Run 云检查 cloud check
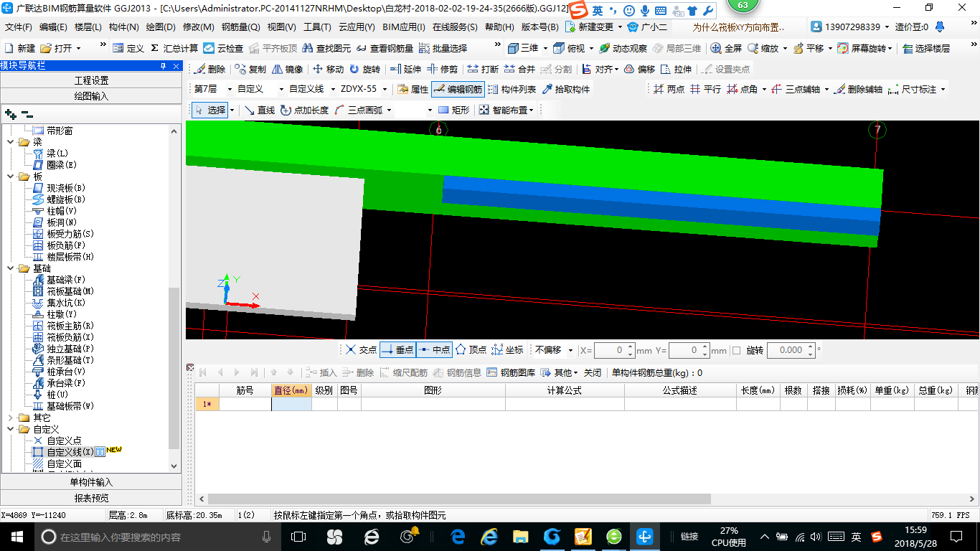Screen dimensions: 980x551 coord(223,48)
